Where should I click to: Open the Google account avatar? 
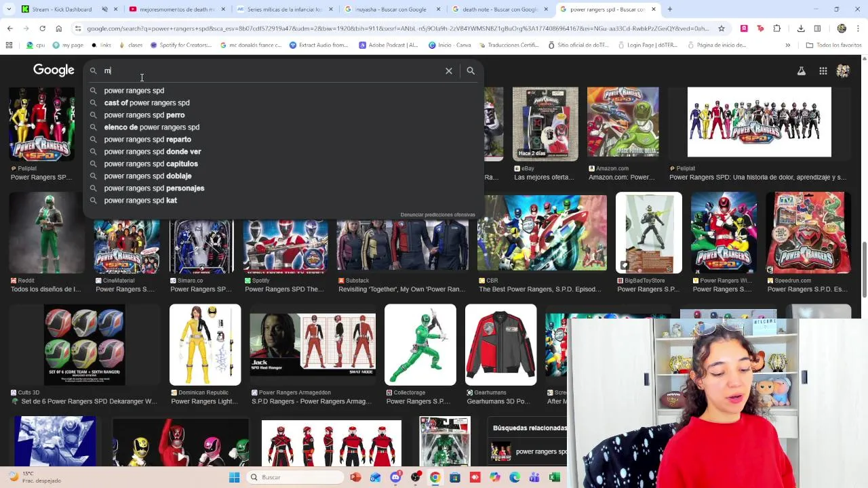843,70
